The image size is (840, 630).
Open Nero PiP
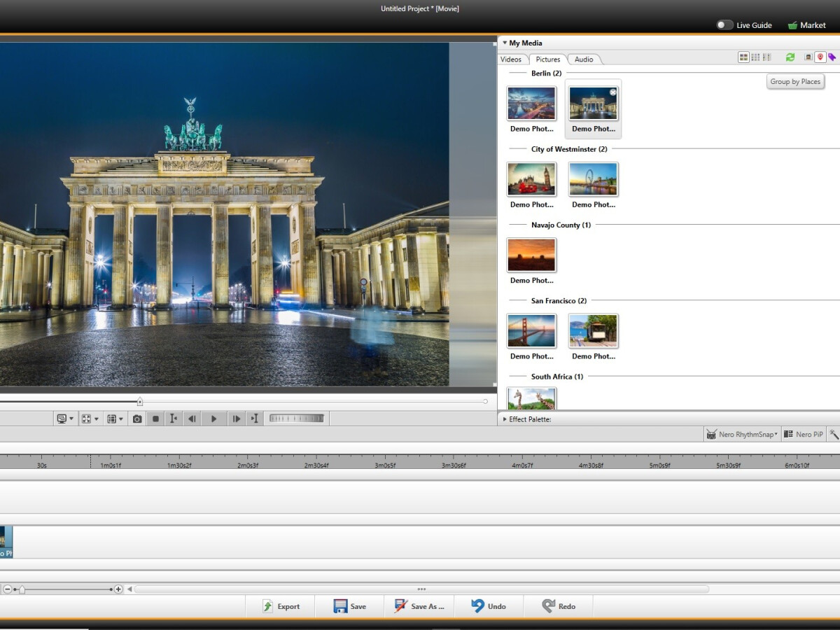tap(801, 434)
